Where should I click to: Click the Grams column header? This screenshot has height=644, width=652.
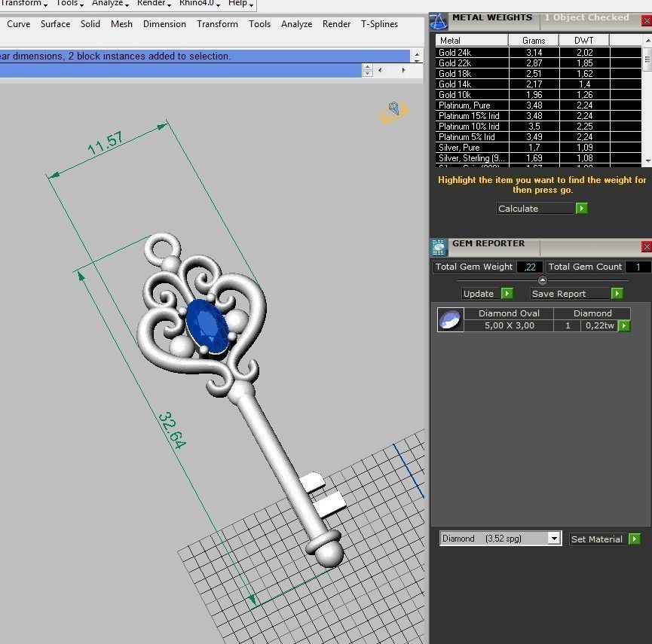coord(534,41)
